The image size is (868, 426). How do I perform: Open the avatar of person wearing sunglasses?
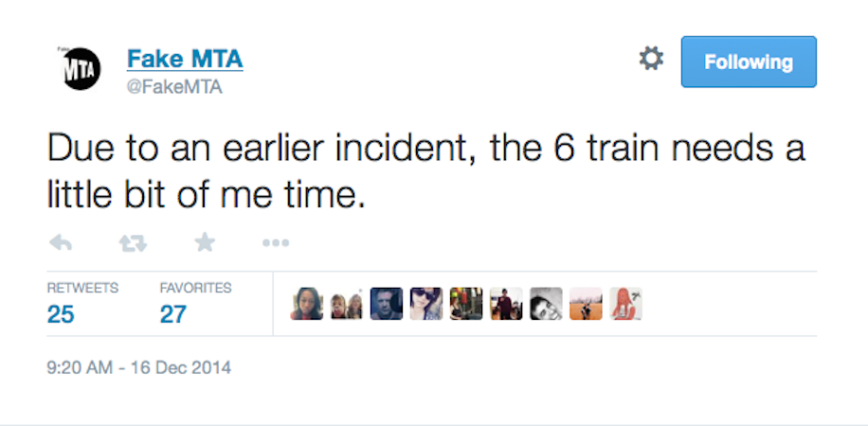426,304
